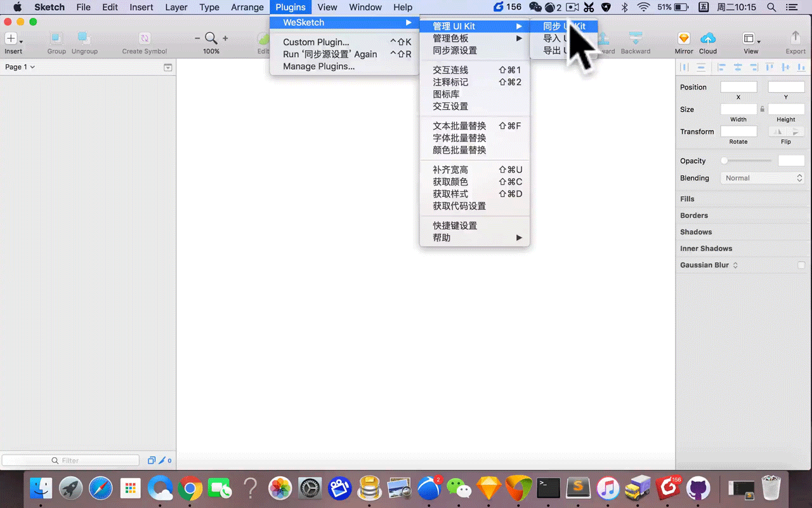The height and width of the screenshot is (508, 812).
Task: Choose 快捷键设置 menu item
Action: tap(475, 225)
